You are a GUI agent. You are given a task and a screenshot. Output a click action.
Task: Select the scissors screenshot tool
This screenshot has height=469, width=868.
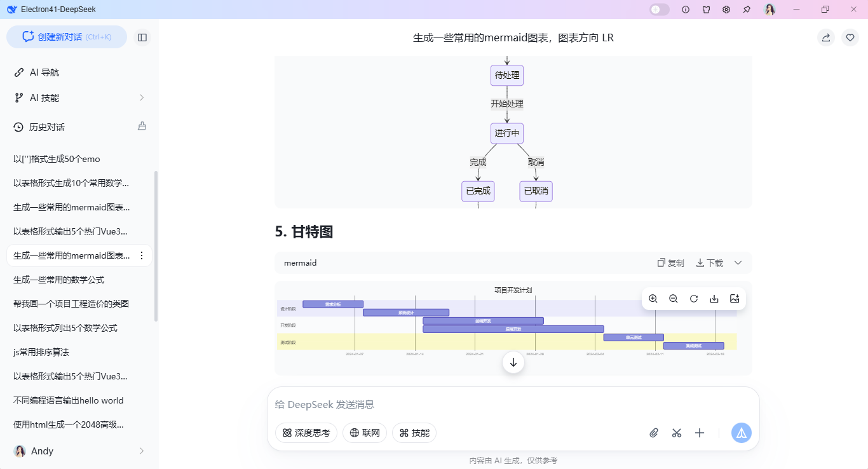tap(676, 433)
